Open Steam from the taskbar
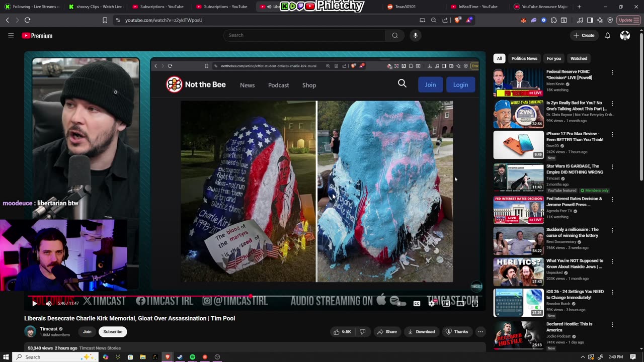644x362 pixels. coord(180,357)
